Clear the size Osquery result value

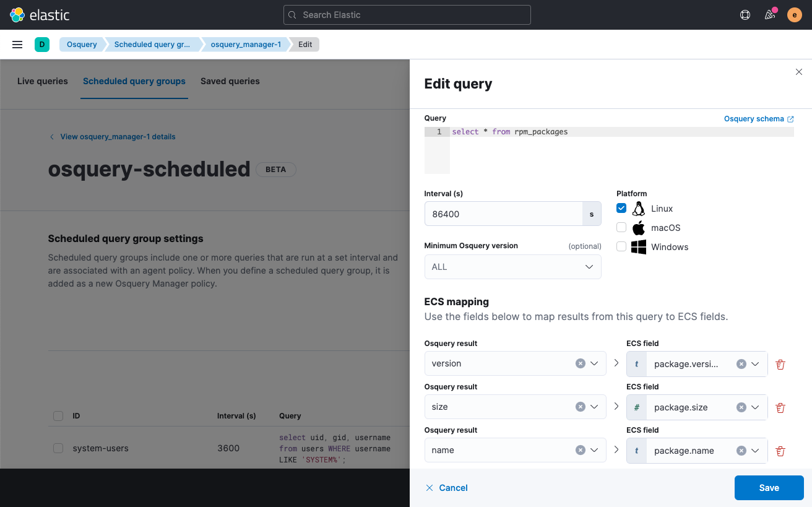(581, 407)
